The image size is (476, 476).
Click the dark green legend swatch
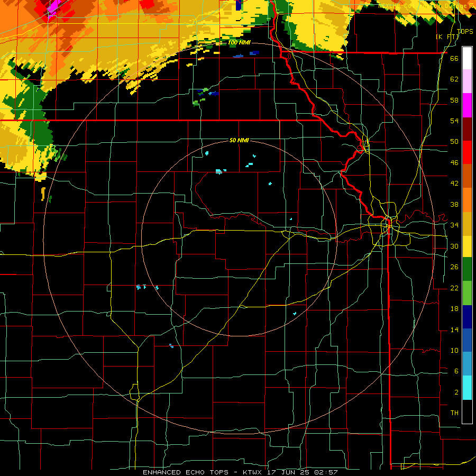pyautogui.click(x=467, y=269)
